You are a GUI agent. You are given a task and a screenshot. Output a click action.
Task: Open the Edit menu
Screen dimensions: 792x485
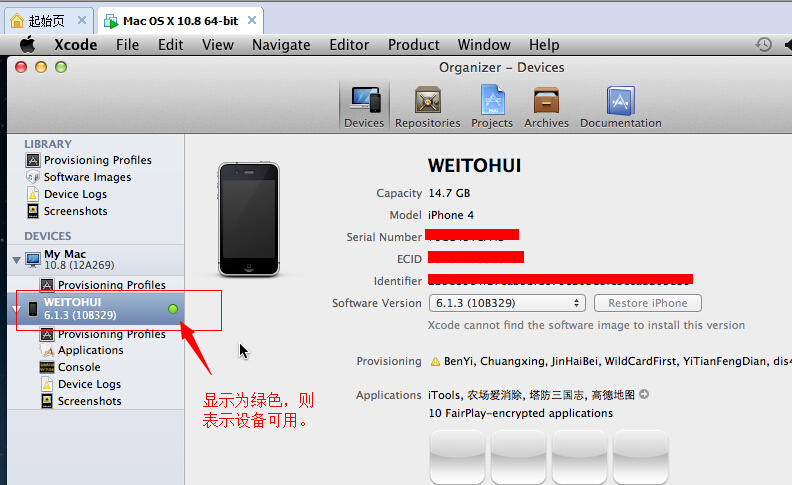tap(170, 45)
